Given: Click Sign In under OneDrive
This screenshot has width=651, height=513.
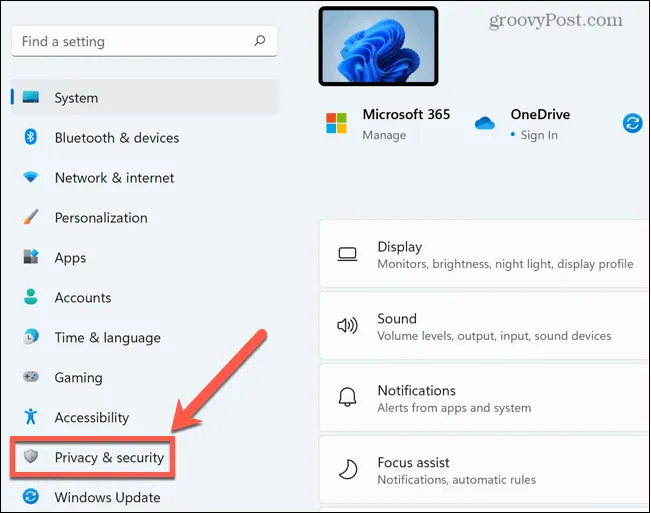Looking at the screenshot, I should [x=539, y=135].
